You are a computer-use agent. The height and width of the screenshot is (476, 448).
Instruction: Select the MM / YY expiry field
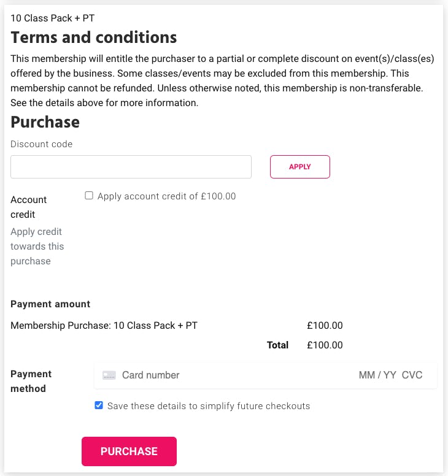coord(377,375)
